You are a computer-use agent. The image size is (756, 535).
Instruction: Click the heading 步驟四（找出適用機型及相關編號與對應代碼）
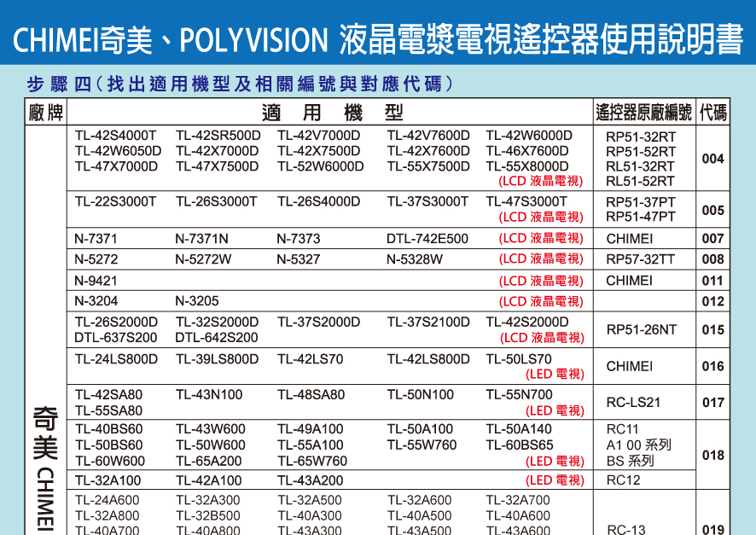[240, 84]
